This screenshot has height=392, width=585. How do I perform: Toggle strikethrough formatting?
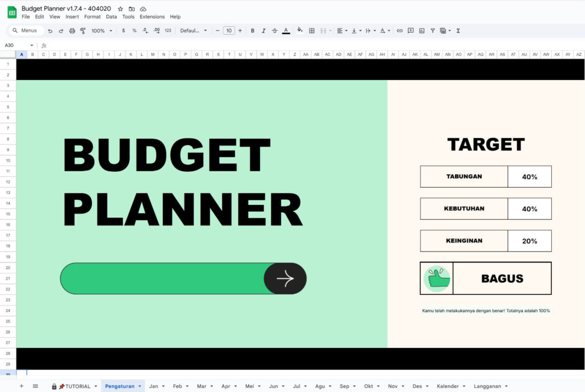[x=275, y=31]
